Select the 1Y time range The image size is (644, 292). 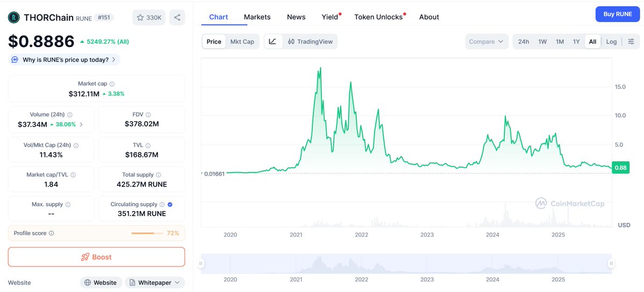point(576,42)
